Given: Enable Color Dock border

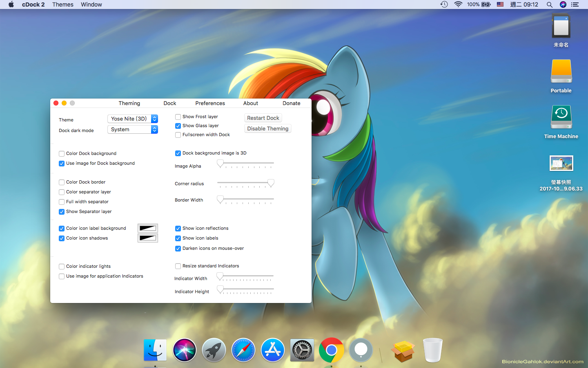Looking at the screenshot, I should click(62, 182).
